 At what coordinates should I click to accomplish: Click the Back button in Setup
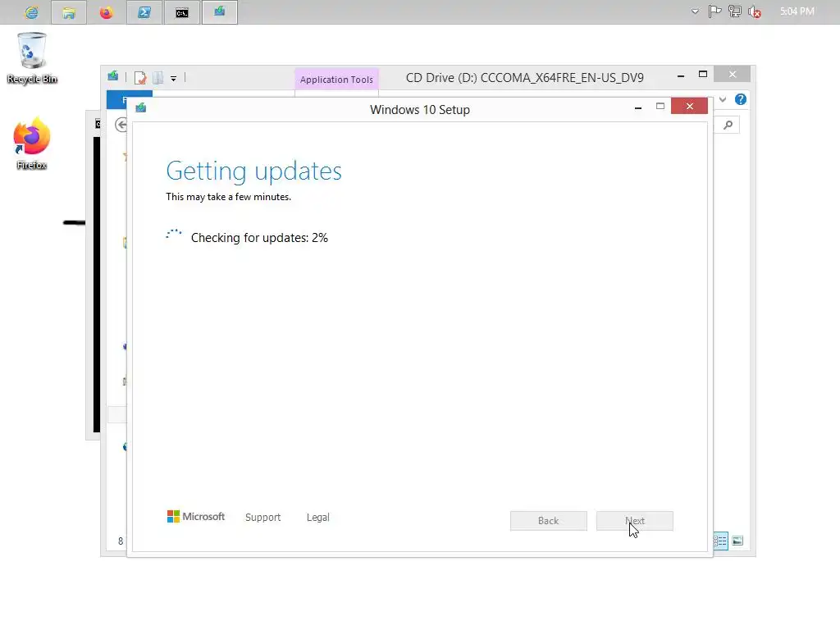pyautogui.click(x=549, y=521)
